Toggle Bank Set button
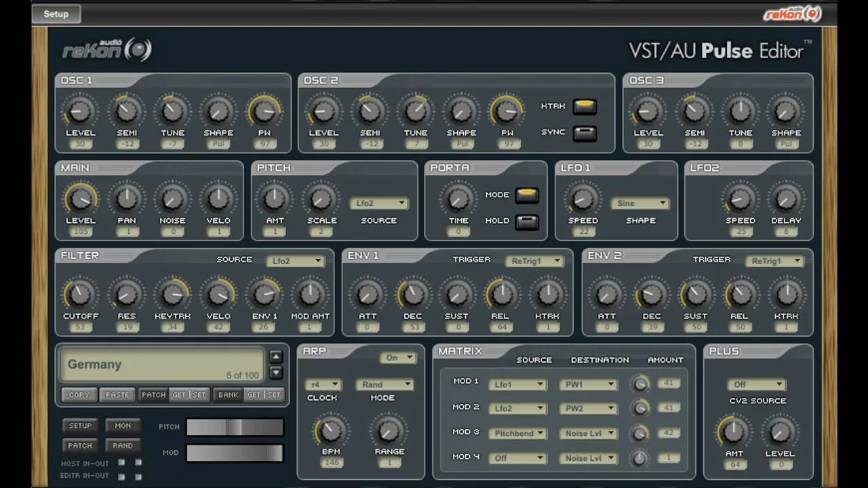The image size is (868, 488). point(273,395)
